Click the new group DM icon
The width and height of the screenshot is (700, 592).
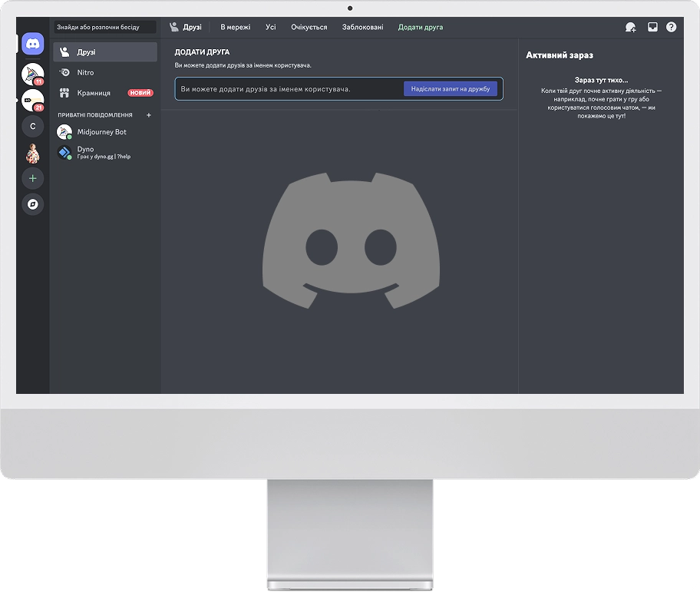630,27
